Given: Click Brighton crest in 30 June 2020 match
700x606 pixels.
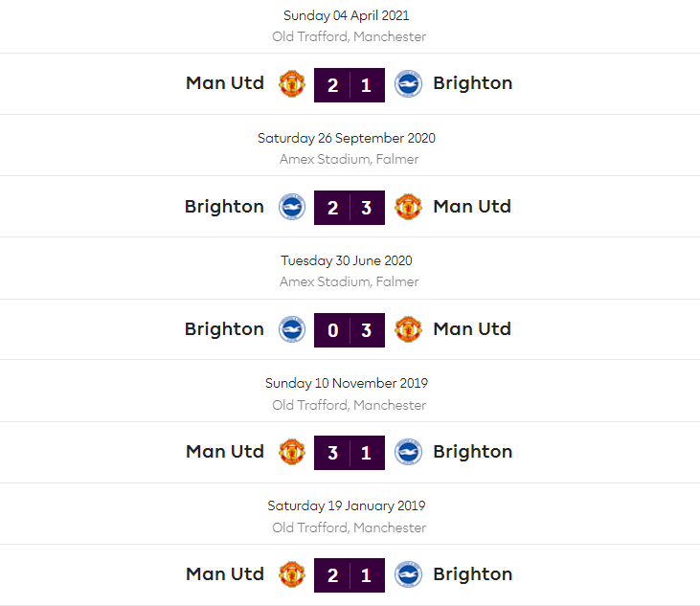Looking at the screenshot, I should (292, 329).
